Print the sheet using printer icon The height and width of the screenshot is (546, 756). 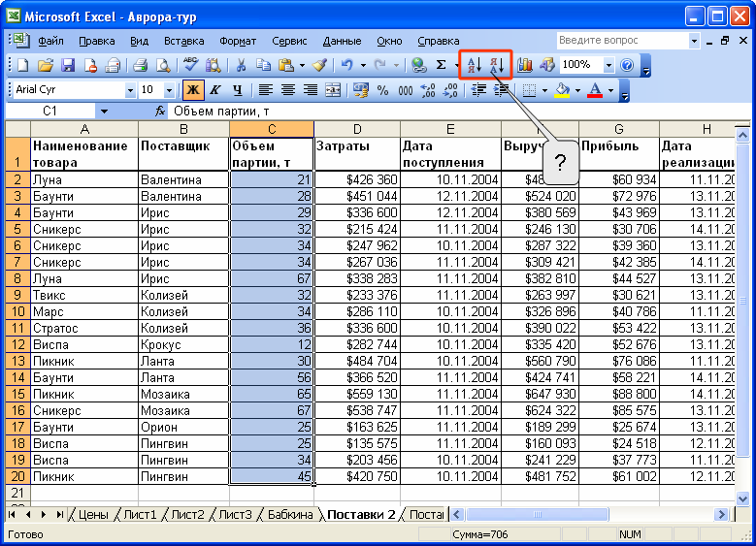(x=140, y=65)
